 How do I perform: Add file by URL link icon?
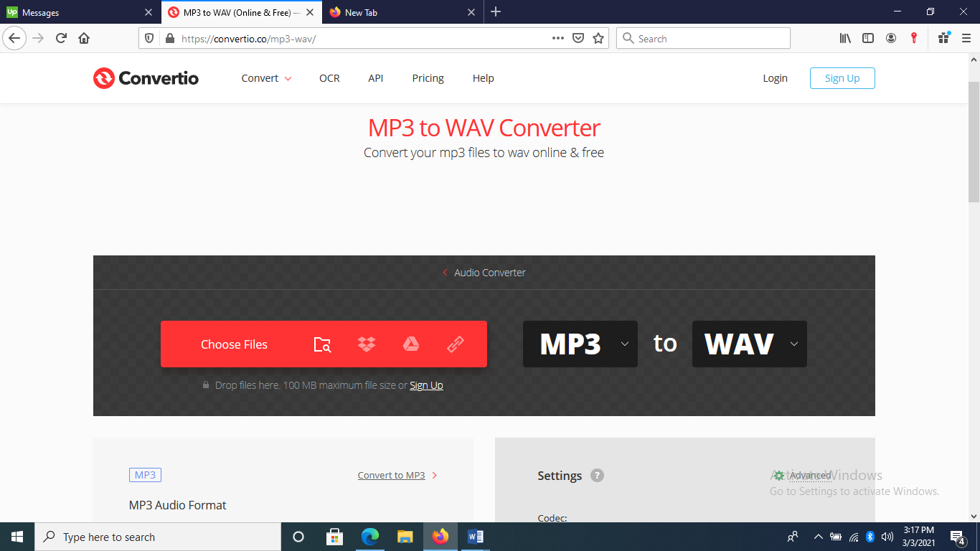(456, 344)
